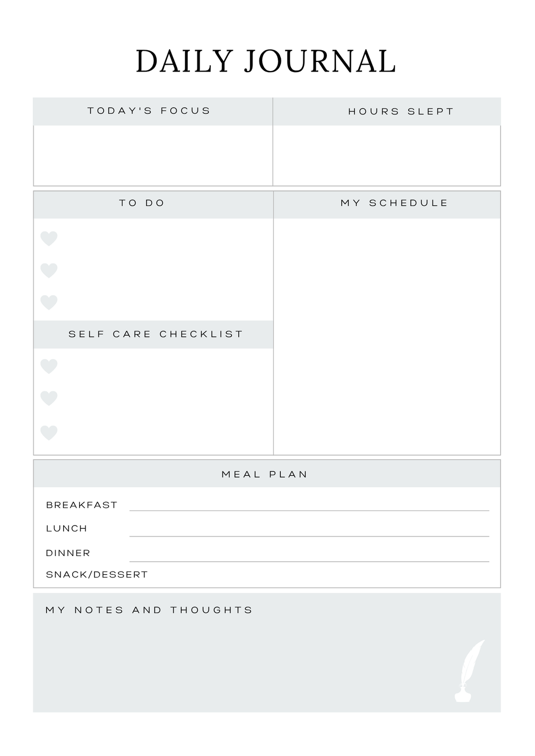Click the My Notes and Thoughts heading
Viewport: 535px width, 756px height.
click(149, 610)
